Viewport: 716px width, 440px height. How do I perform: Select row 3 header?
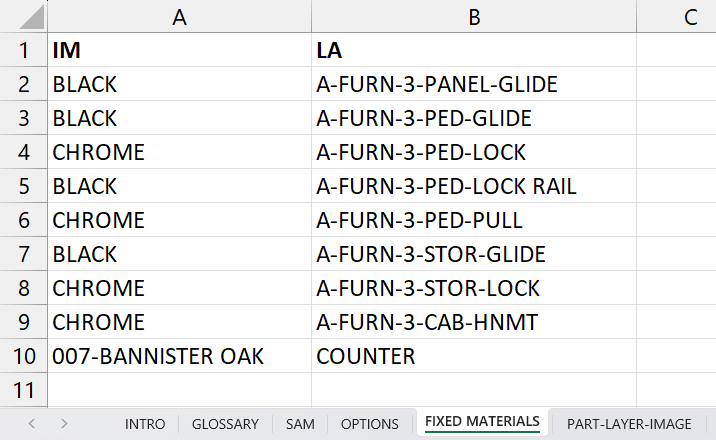pyautogui.click(x=24, y=118)
